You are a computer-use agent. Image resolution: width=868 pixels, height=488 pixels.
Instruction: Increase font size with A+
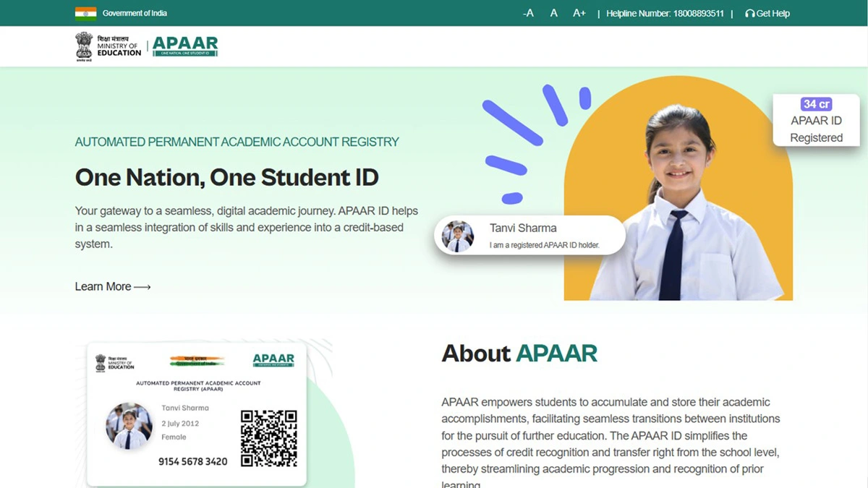[x=579, y=13]
